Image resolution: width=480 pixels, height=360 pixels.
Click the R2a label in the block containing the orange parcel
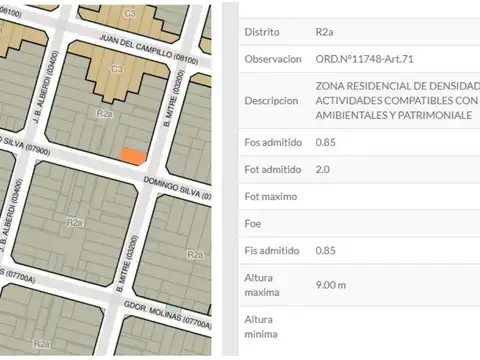pos(105,114)
